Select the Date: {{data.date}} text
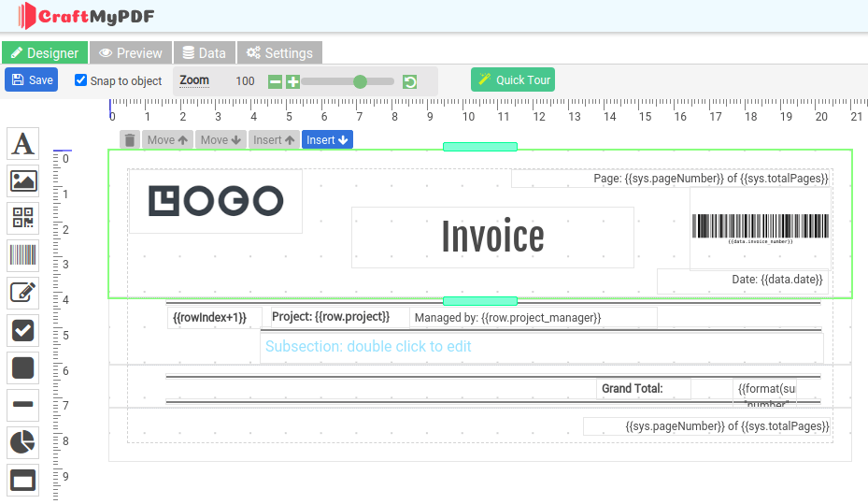Viewport: 868px width, 504px height. [x=743, y=281]
